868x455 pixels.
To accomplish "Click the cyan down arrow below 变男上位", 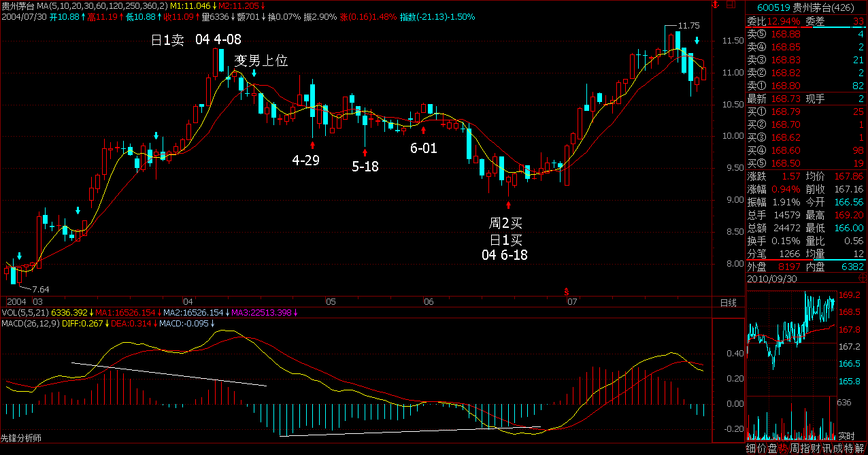I will (254, 73).
